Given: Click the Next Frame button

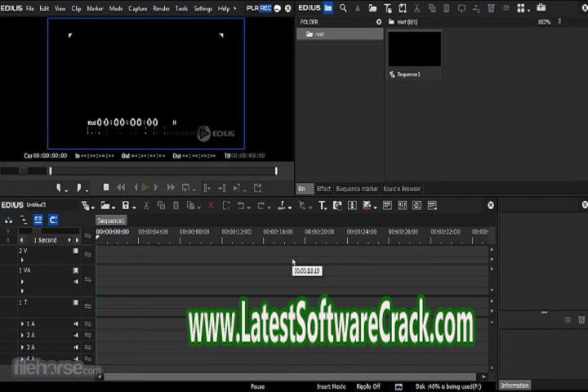Looking at the screenshot, I should 156,187.
